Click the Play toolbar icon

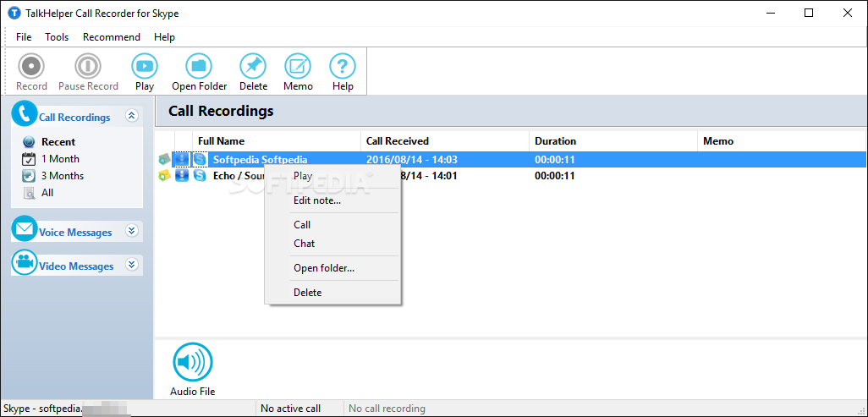click(145, 67)
